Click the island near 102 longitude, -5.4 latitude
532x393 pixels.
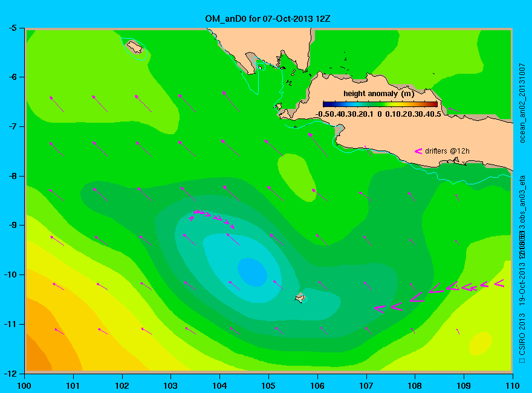[135, 47]
